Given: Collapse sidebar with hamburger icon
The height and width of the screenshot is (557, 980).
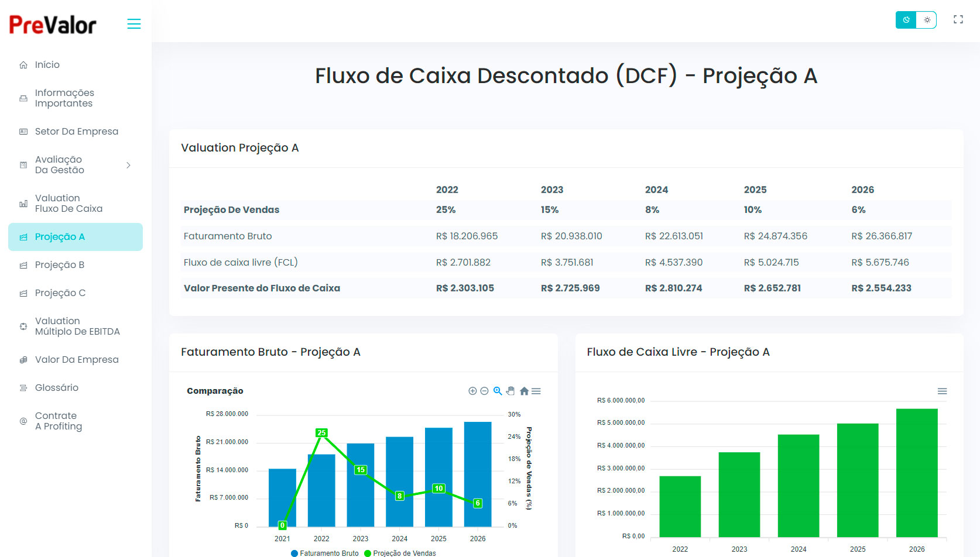Looking at the screenshot, I should [134, 24].
